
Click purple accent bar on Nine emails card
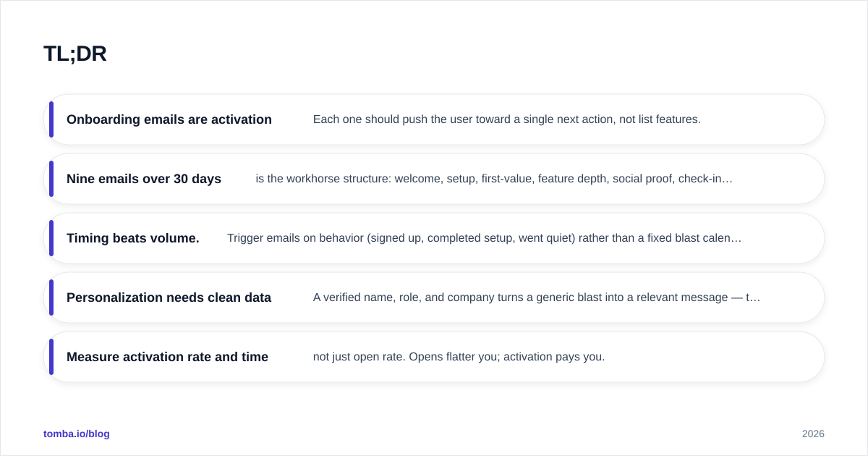[51, 179]
